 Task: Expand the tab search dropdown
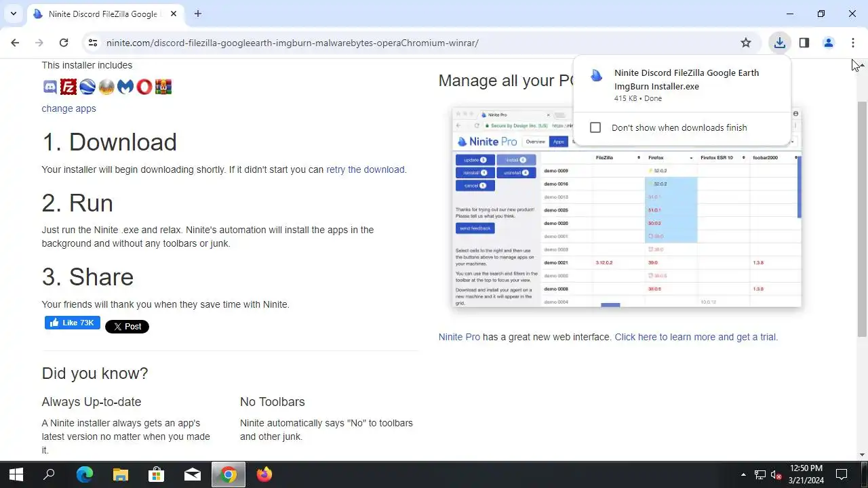pyautogui.click(x=14, y=14)
